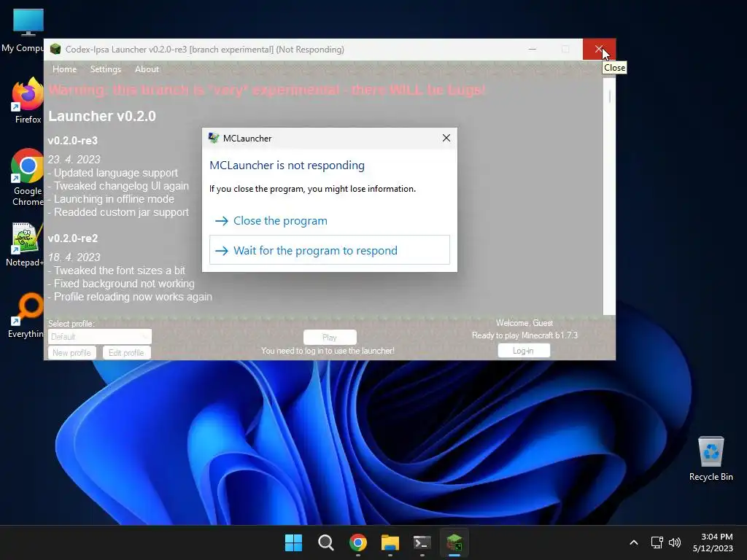Open the Google Chrome desktop shortcut
The width and height of the screenshot is (747, 560).
pos(28,176)
